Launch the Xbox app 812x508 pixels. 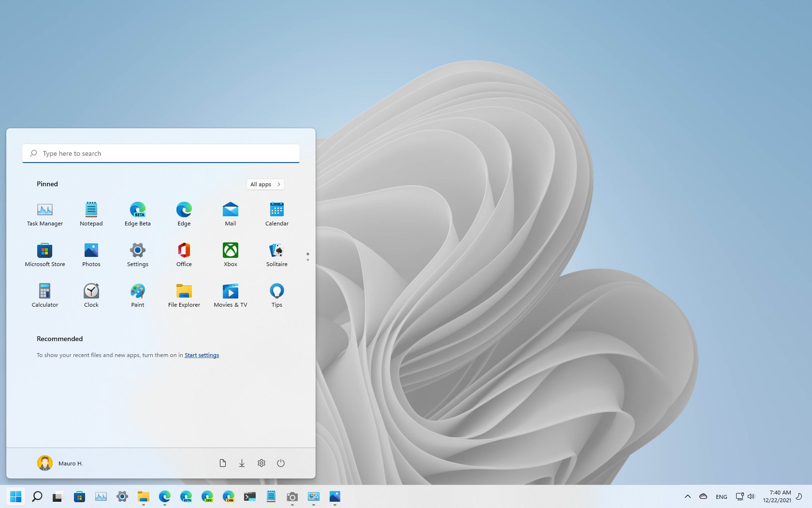231,254
